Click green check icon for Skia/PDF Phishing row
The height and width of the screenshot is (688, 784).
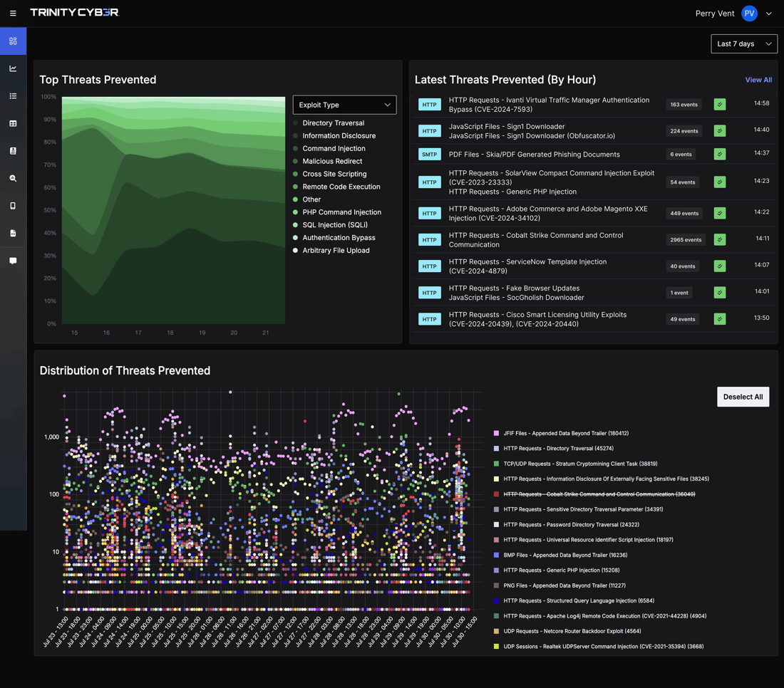(720, 155)
